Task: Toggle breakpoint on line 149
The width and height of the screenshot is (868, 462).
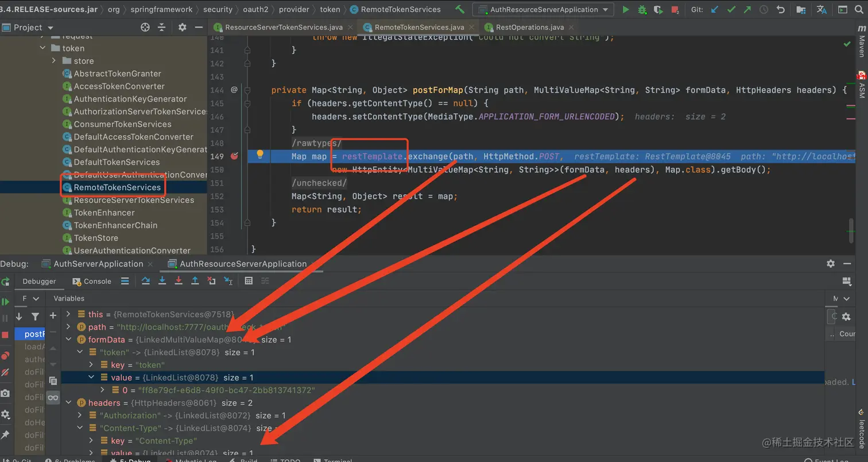Action: coord(234,156)
